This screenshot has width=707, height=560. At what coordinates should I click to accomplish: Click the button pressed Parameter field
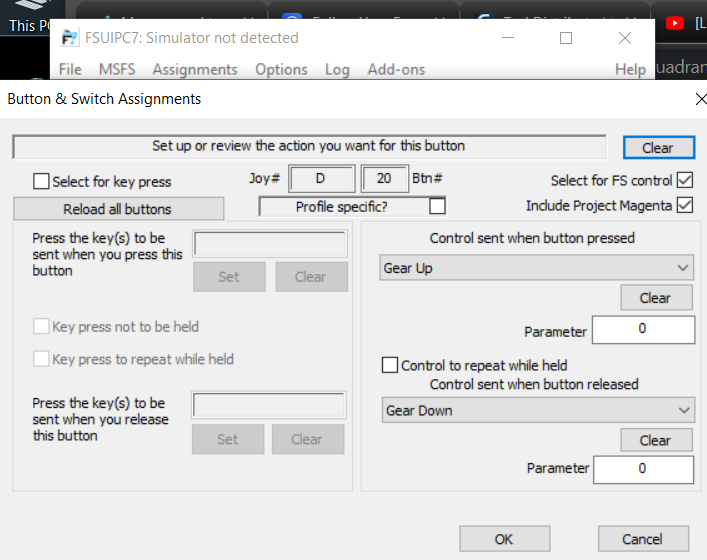pyautogui.click(x=643, y=329)
